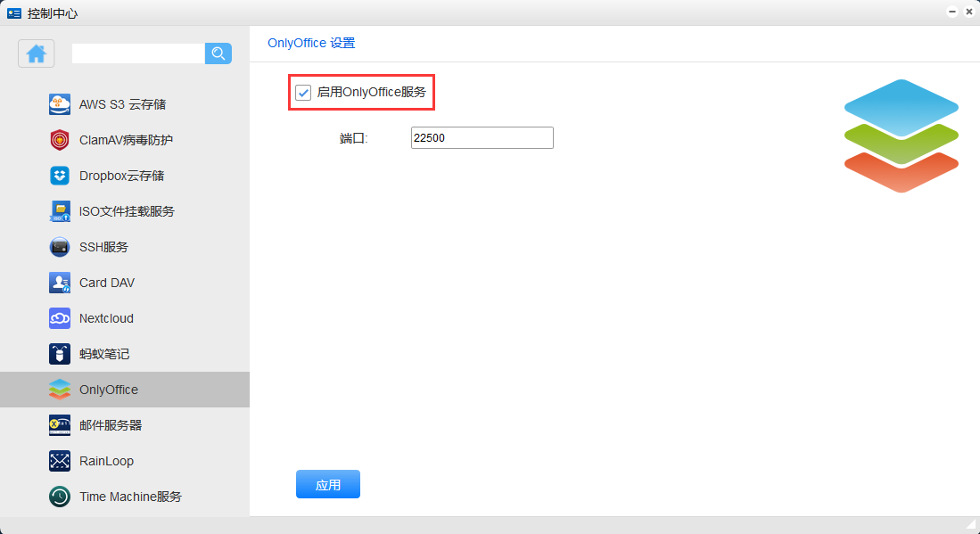Select the OnlyOffice sidebar label
This screenshot has height=534, width=980.
[108, 389]
